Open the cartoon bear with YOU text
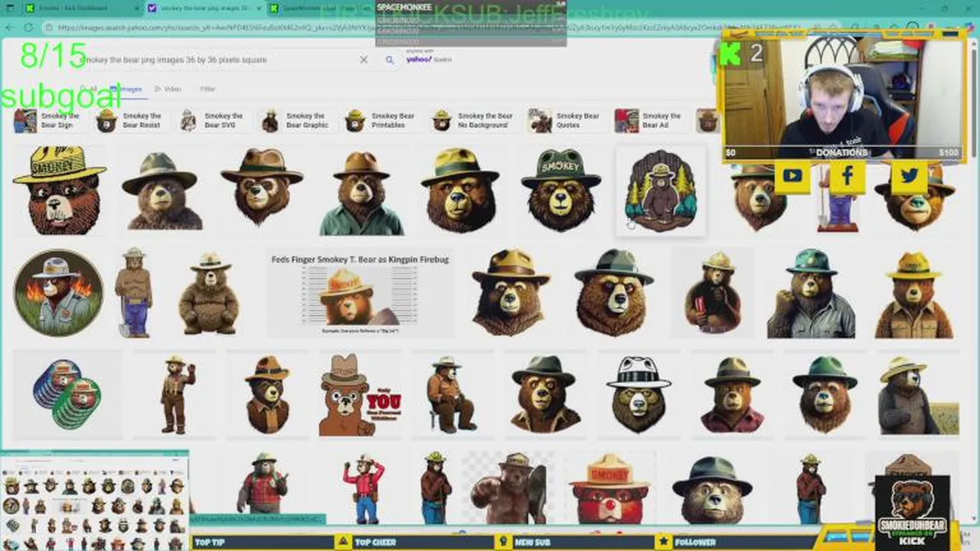This screenshot has width=980, height=551. click(360, 395)
